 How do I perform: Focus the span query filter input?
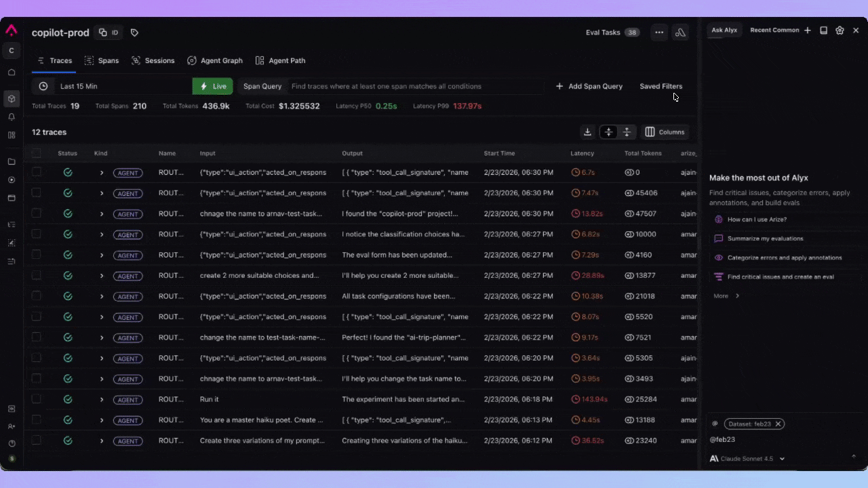pyautogui.click(x=415, y=86)
